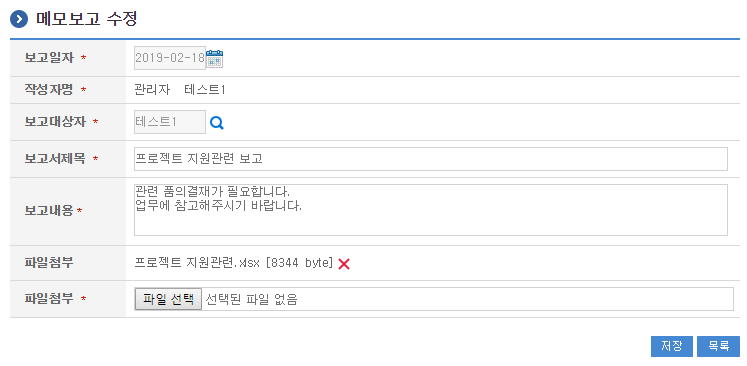Viewport: 747px width, 366px height.
Task: Place cursor in the 보고내용 text area
Action: point(431,210)
